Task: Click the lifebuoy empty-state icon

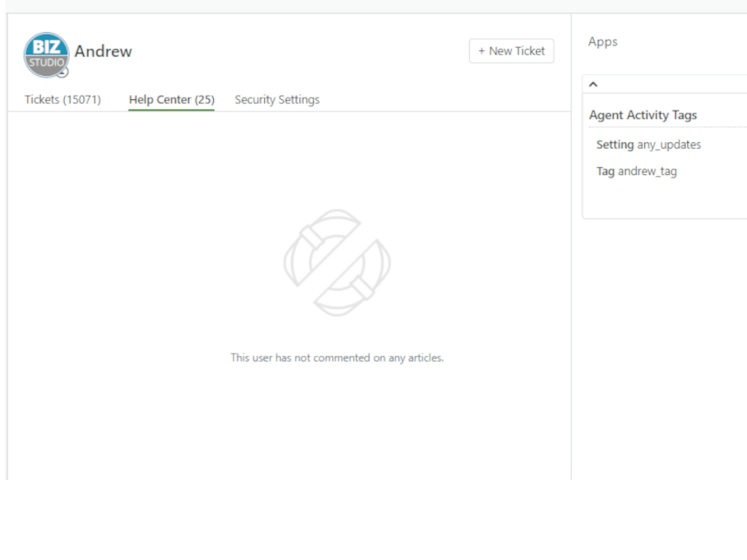Action: tap(337, 262)
